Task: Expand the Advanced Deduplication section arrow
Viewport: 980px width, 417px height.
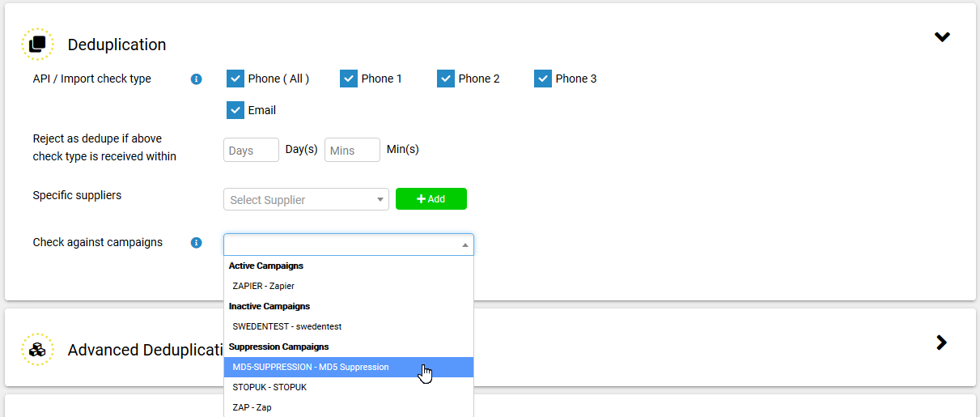Action: click(941, 343)
